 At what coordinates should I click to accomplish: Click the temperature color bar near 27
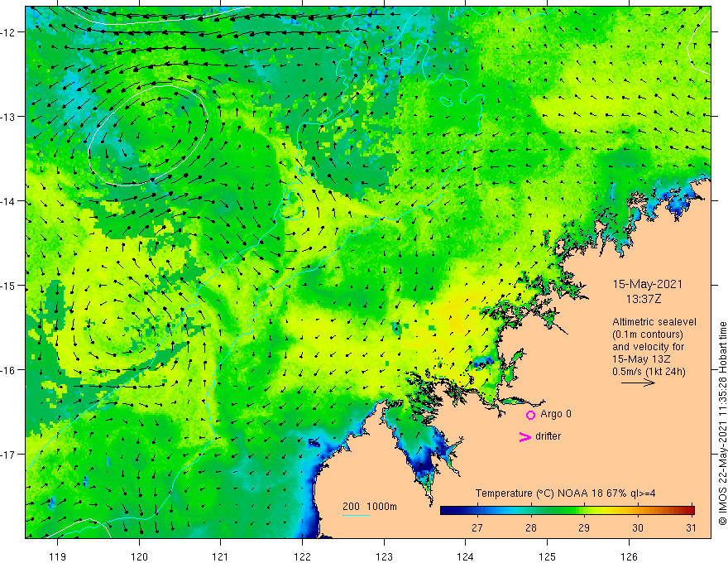pyautogui.click(x=477, y=511)
